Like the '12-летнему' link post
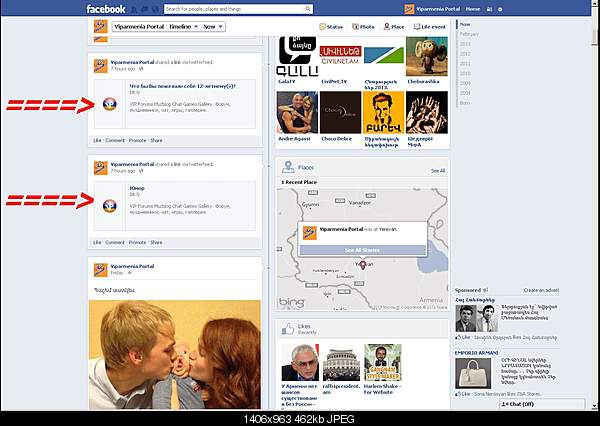Viewport: 600px width, 426px height. click(x=97, y=140)
